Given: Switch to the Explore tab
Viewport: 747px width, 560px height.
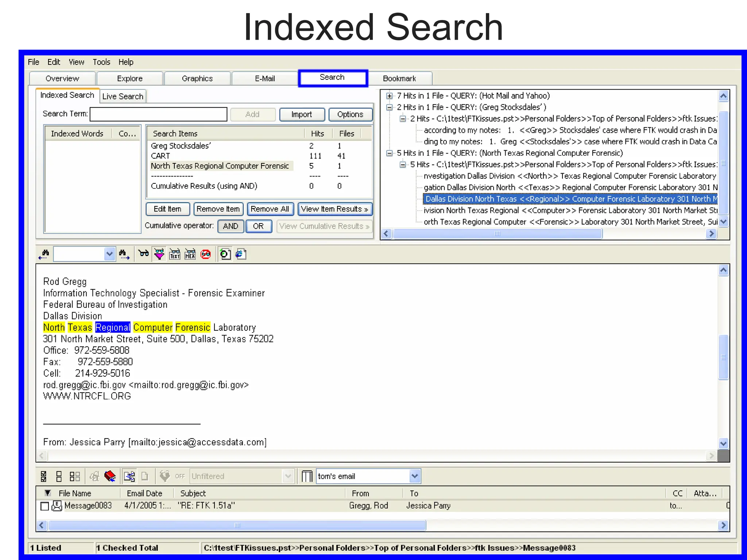Looking at the screenshot, I should tap(130, 78).
